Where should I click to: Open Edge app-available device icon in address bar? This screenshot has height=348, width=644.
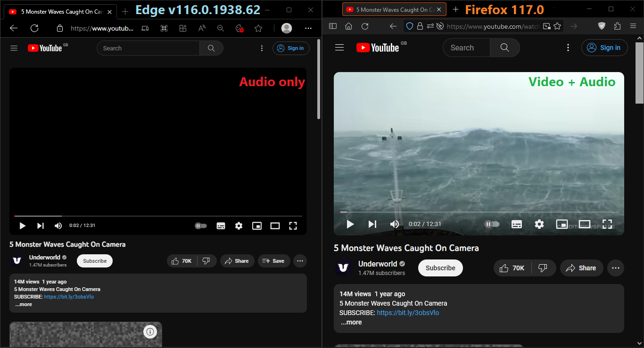tap(145, 28)
